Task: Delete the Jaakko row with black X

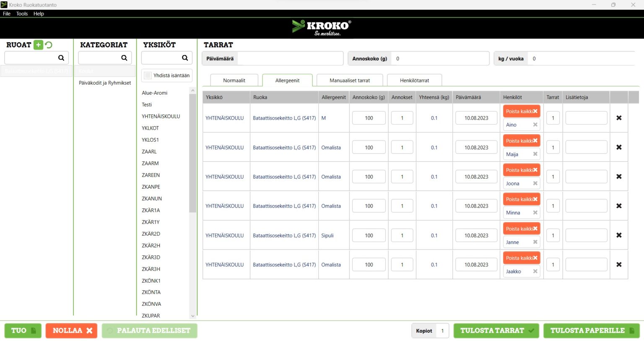Action: (x=619, y=265)
